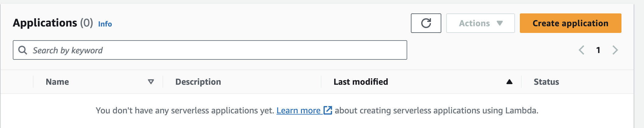Click the external link icon beside Learn more
The image size is (644, 128).
[x=327, y=110]
